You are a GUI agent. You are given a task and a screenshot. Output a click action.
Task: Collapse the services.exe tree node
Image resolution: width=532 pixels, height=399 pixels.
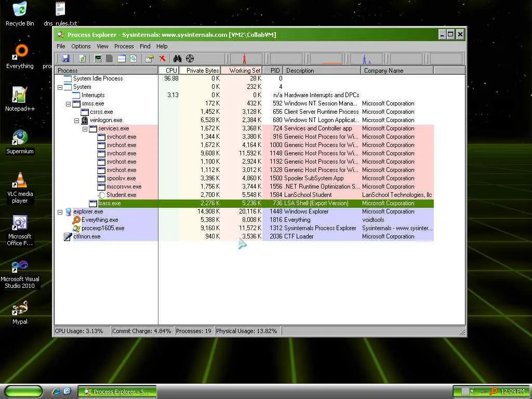85,129
